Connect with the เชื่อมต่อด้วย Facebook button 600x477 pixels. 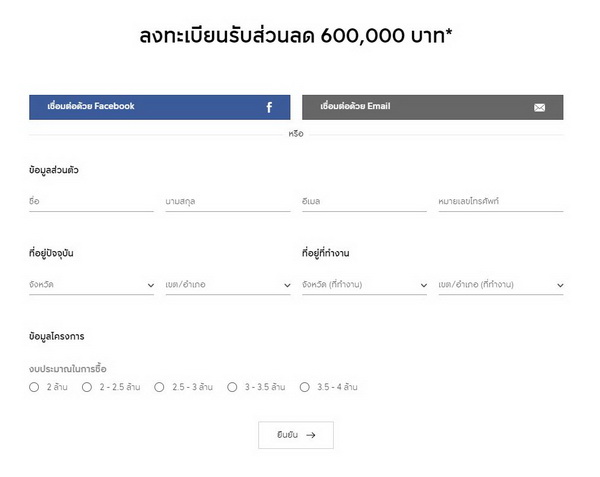[x=159, y=107]
